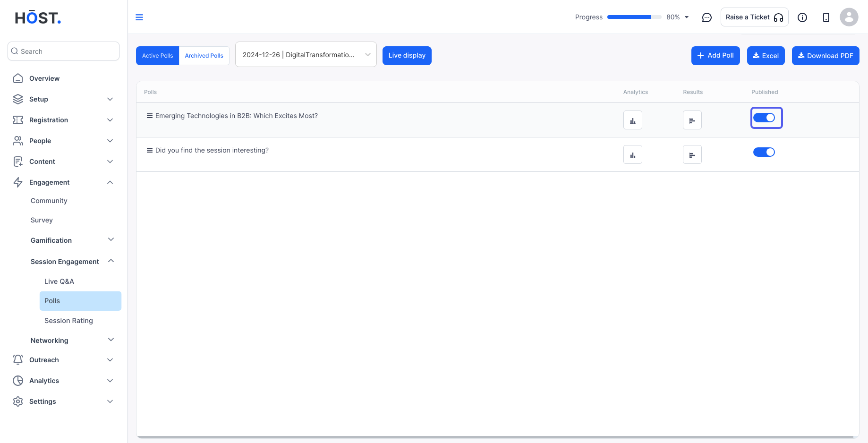Expand the Registration menu chevron

point(110,120)
